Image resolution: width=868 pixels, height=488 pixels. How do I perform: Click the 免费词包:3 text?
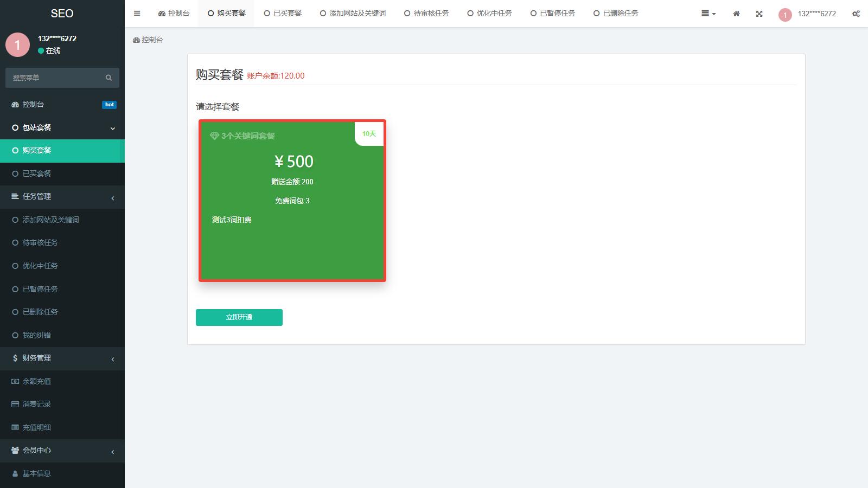point(292,201)
